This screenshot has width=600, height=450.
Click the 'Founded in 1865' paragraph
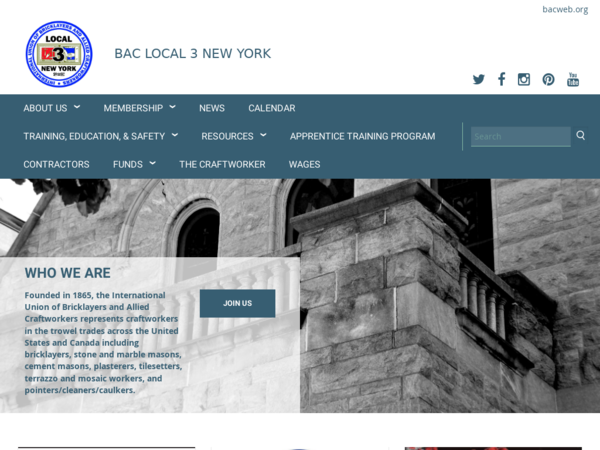pyautogui.click(x=103, y=342)
